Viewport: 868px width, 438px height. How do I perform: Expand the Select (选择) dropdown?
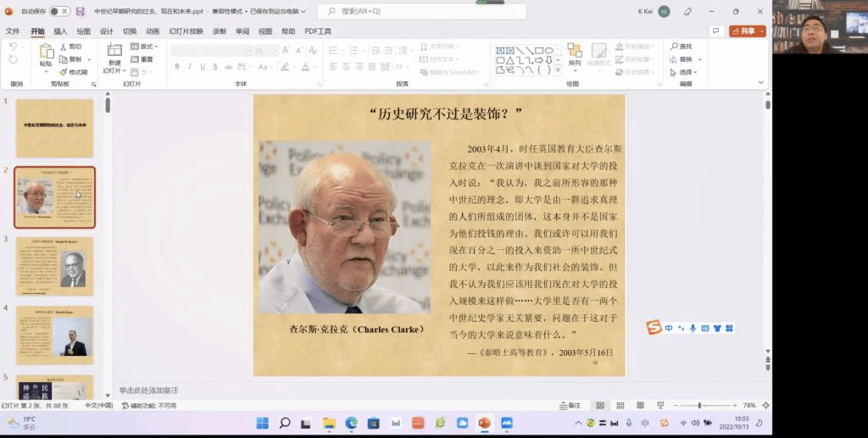[x=688, y=72]
